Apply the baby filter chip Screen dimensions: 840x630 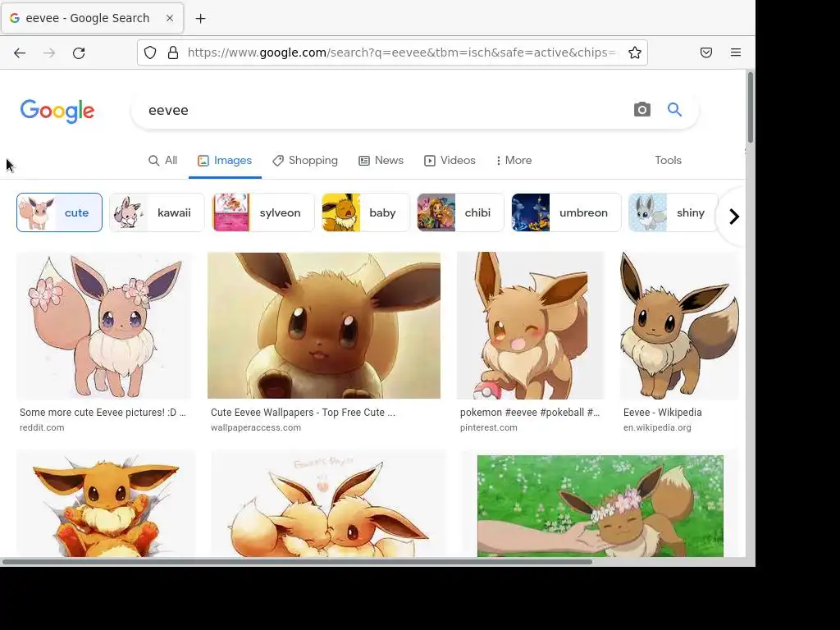click(x=365, y=212)
